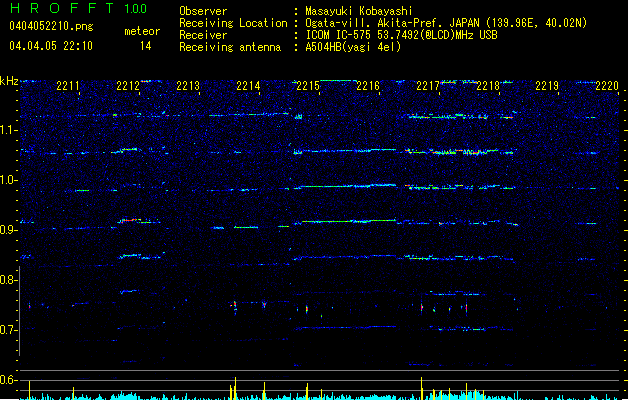Click the 0.6 kHz axis label
Viewport: 629px width, 400px height.
pos(9,380)
